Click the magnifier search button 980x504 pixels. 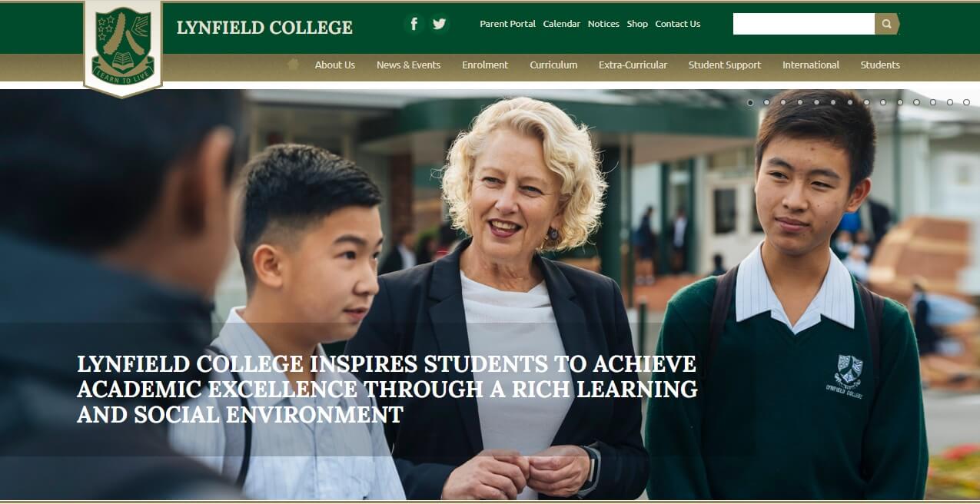click(x=886, y=24)
